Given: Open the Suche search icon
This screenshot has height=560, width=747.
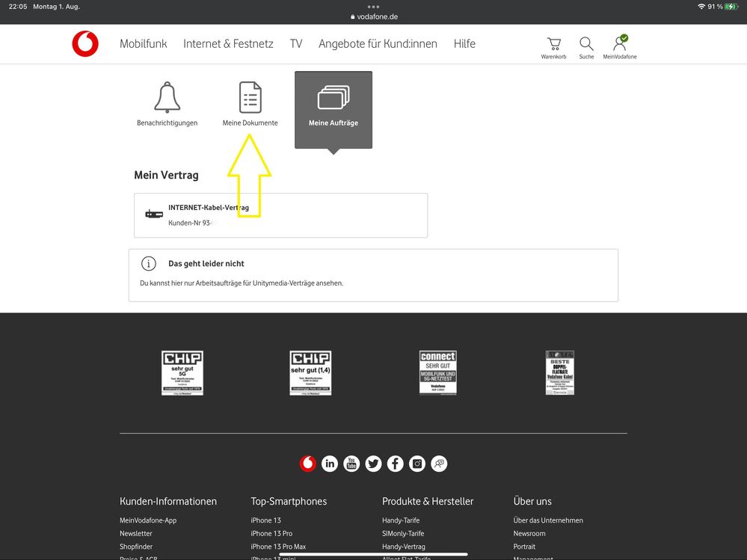Looking at the screenshot, I should pos(586,48).
